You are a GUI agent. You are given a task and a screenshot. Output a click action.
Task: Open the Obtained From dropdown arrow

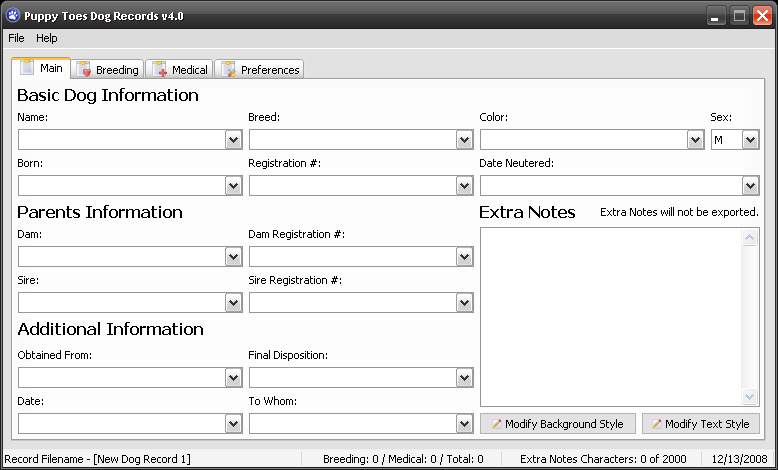[x=234, y=378]
